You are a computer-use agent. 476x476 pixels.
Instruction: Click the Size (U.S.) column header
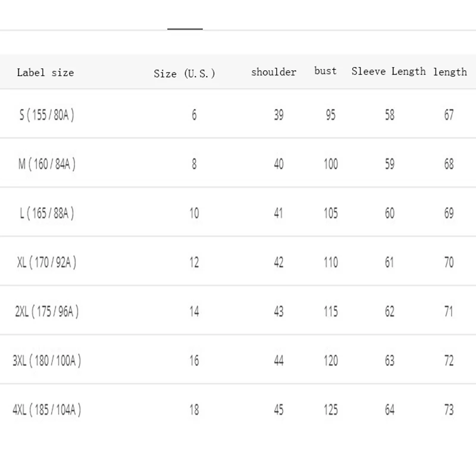click(x=184, y=73)
